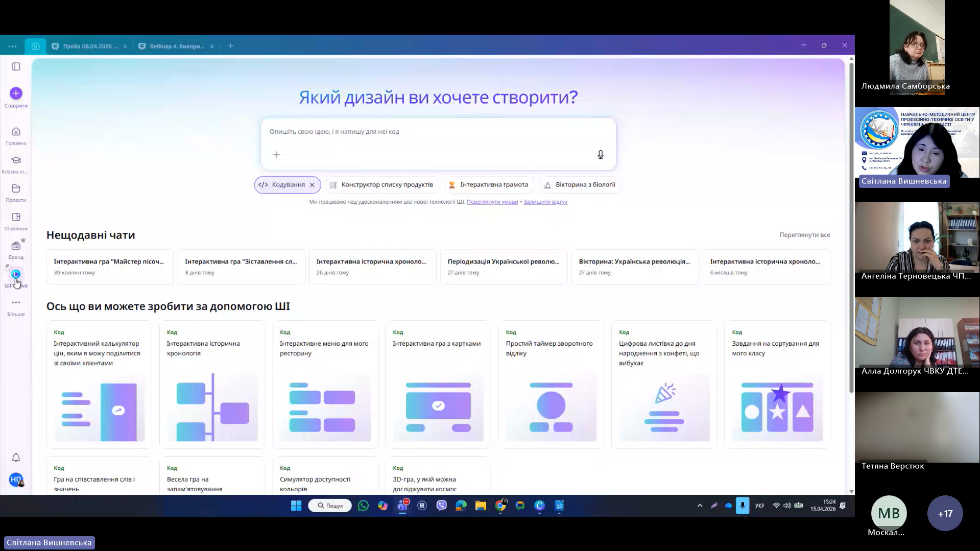Open the attachment plus menu in prompt box
The image size is (980, 551).
(276, 155)
